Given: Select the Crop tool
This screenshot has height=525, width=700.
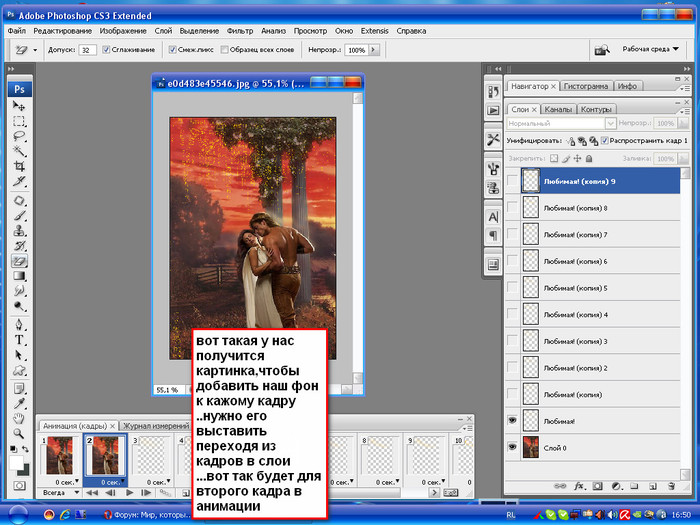Looking at the screenshot, I should coord(19,166).
